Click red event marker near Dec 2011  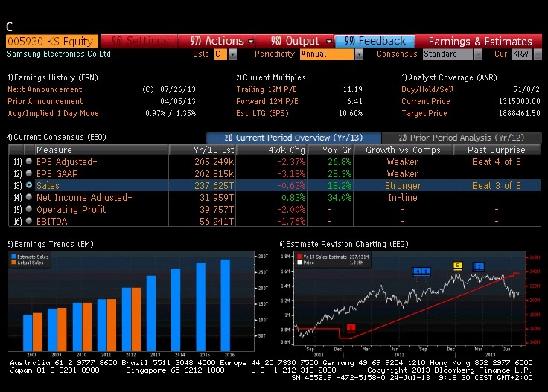(351, 327)
